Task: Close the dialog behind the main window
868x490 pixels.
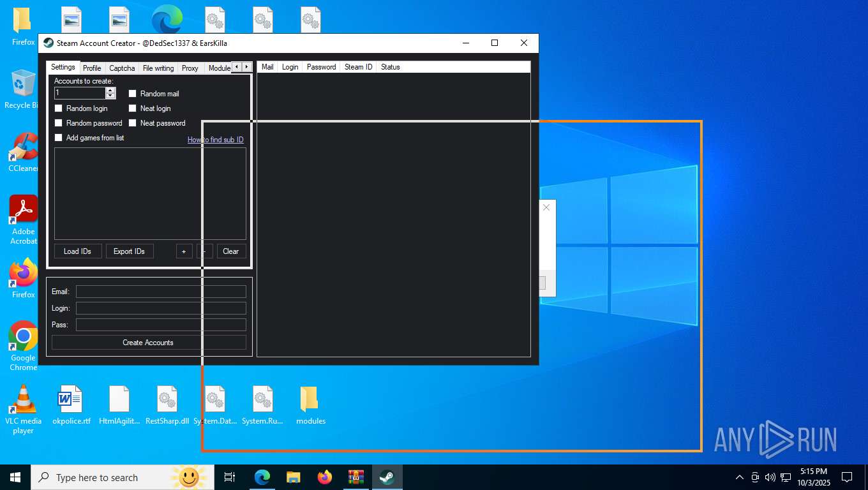Action: coord(546,207)
